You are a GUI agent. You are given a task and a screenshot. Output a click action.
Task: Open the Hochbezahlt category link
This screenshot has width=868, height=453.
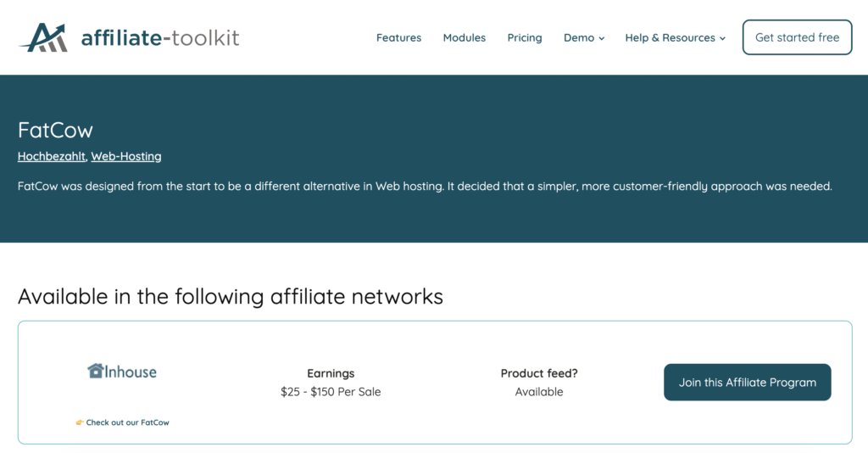(x=52, y=156)
